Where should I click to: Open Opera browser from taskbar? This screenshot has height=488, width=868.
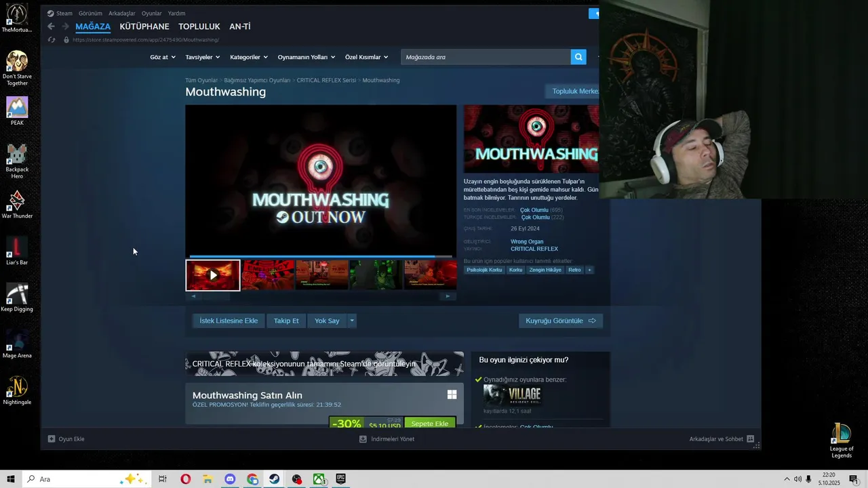pos(185,479)
